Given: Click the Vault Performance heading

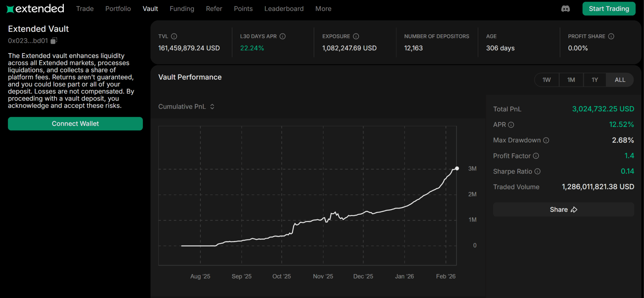Looking at the screenshot, I should point(190,77).
